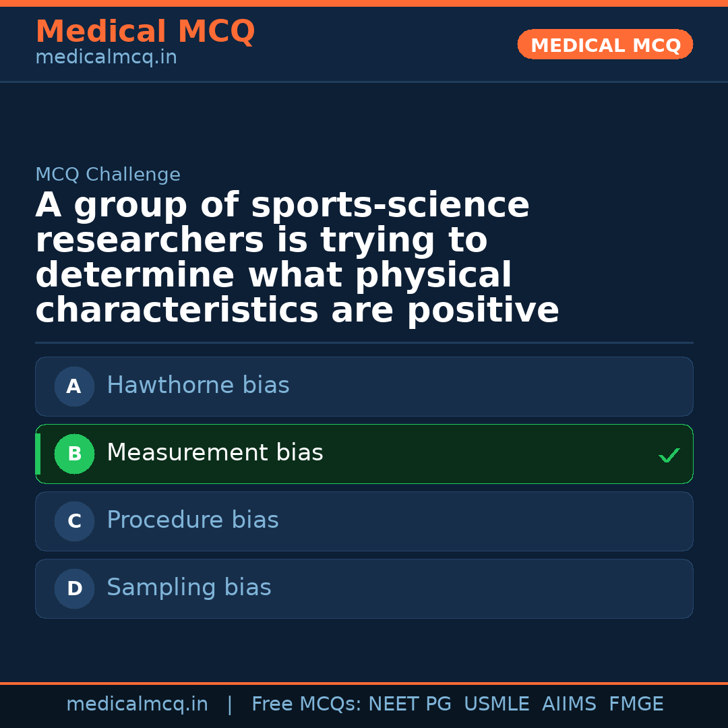Click the green checkmark on Measurement bias
Image resolution: width=728 pixels, height=728 pixels.
pos(669,456)
